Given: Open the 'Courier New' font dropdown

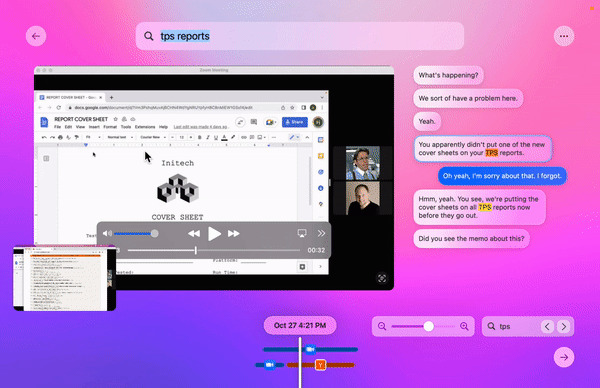Looking at the screenshot, I should (x=153, y=137).
